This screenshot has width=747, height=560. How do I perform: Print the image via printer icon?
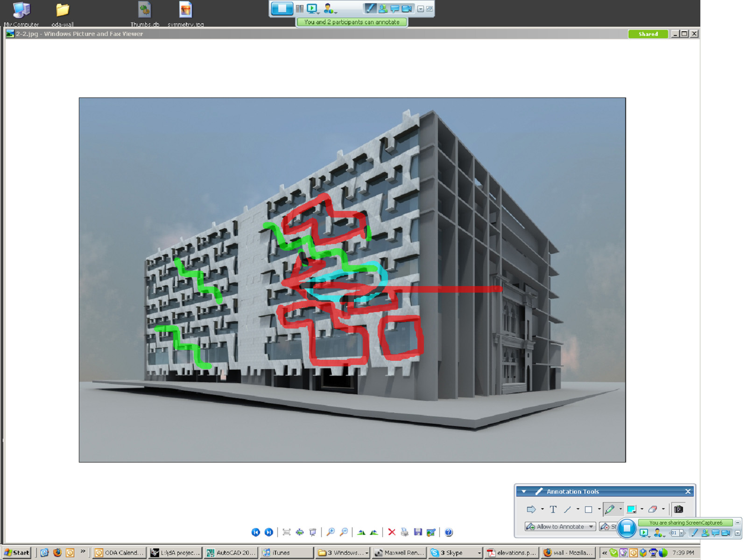click(405, 532)
